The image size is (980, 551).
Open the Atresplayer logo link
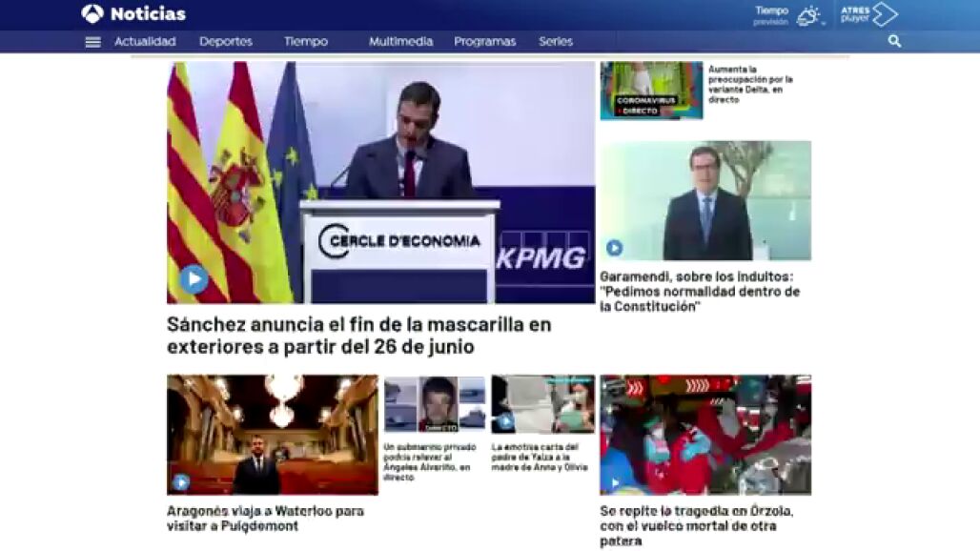click(868, 14)
